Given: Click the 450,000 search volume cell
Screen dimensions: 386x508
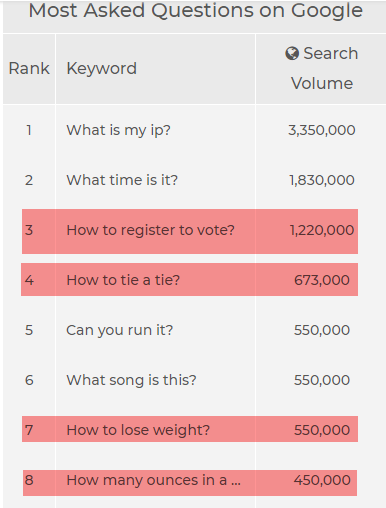Looking at the screenshot, I should coord(322,480).
